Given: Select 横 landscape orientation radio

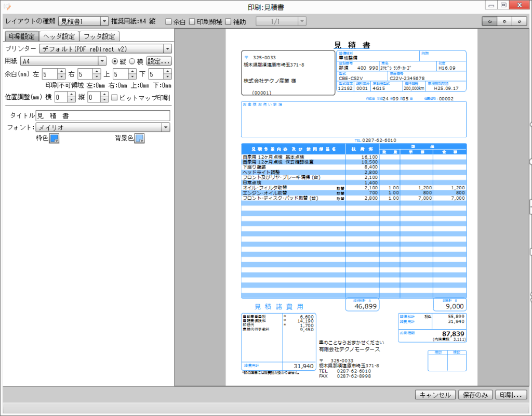Looking at the screenshot, I should (x=132, y=61).
